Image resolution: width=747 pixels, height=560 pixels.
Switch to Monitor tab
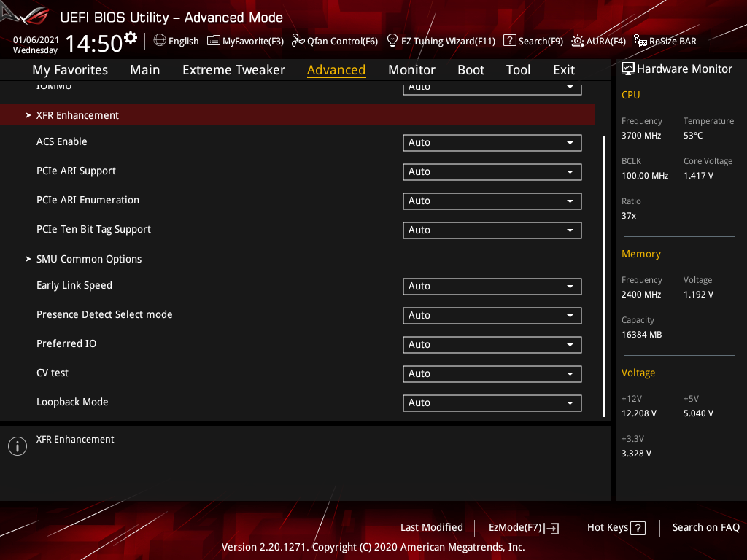411,70
